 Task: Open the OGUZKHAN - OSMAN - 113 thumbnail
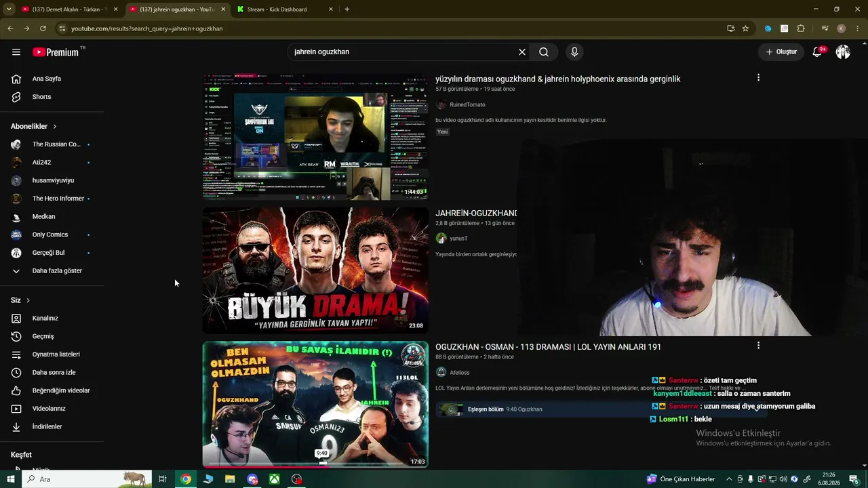[x=315, y=404]
